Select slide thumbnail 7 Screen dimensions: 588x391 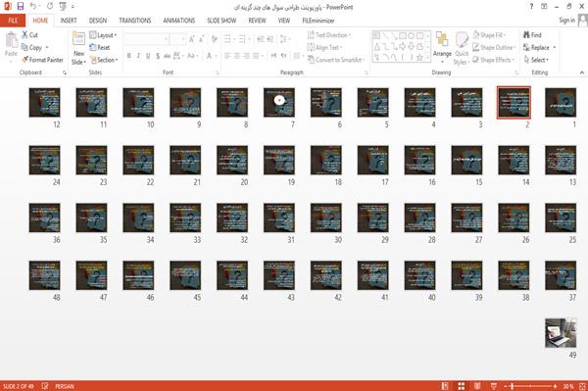[279, 102]
